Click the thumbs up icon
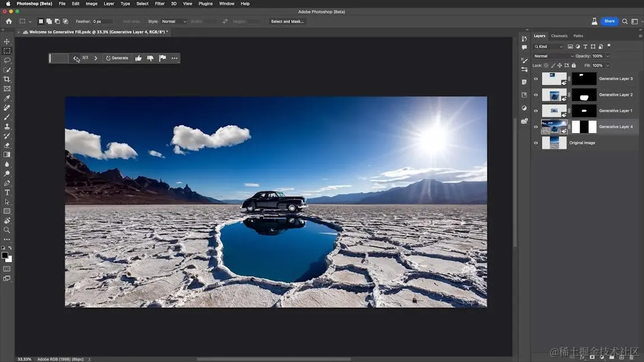Viewport: 644px width, 362px height. pyautogui.click(x=139, y=58)
